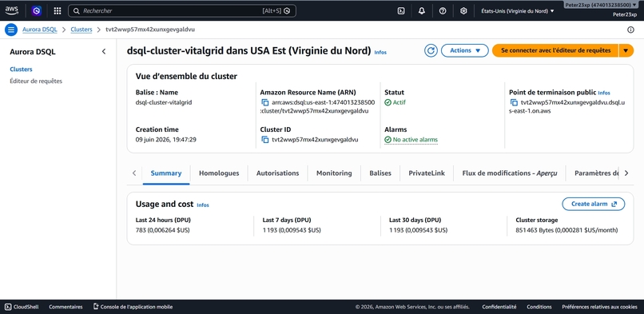
Task: Open Préférences relatives aux cookies
Action: coord(599,307)
